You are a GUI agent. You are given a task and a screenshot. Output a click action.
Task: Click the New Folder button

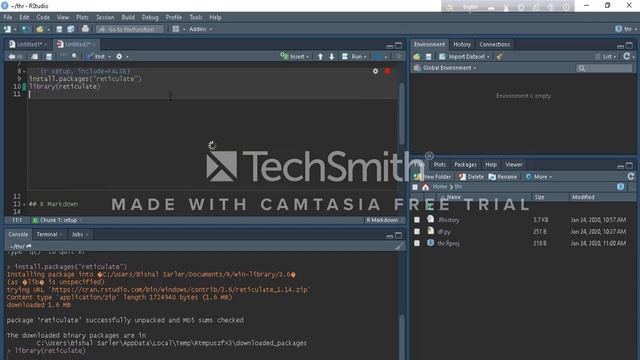[x=433, y=177]
